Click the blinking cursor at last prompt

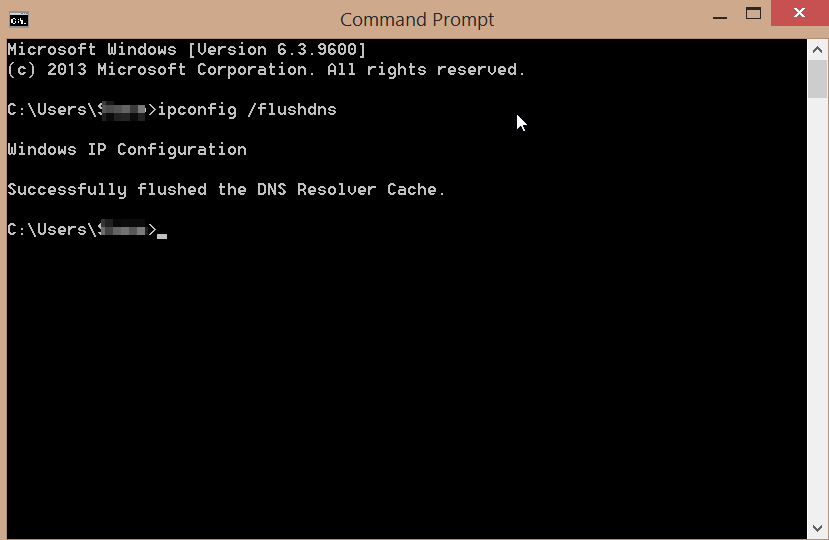pyautogui.click(x=162, y=236)
